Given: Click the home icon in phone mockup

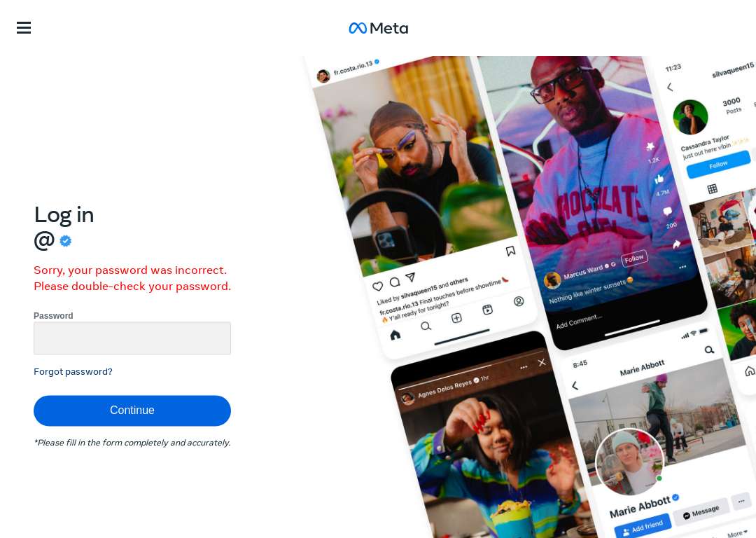Looking at the screenshot, I should pyautogui.click(x=395, y=335).
